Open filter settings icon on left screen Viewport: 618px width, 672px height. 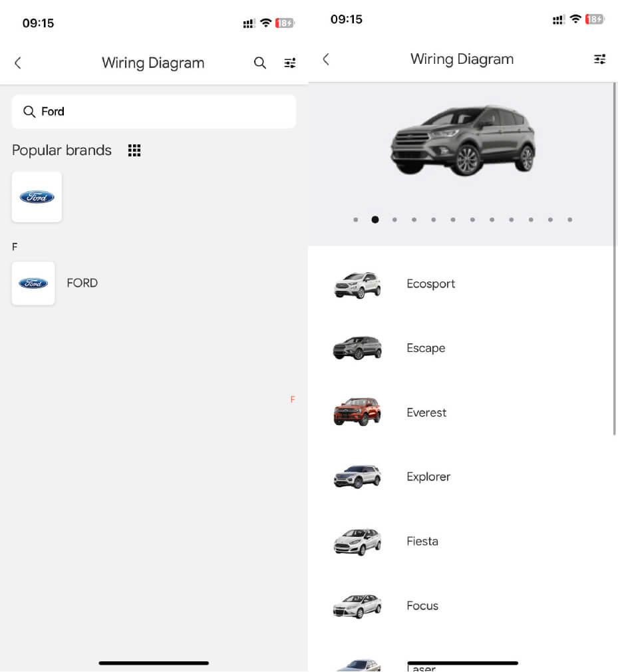290,63
